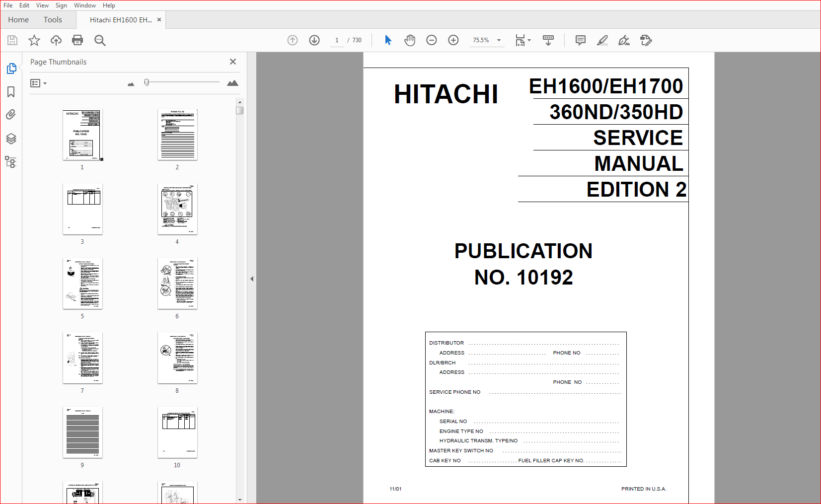Screen dimensions: 821x504
Task: Zoom in with plus button
Action: click(x=453, y=40)
